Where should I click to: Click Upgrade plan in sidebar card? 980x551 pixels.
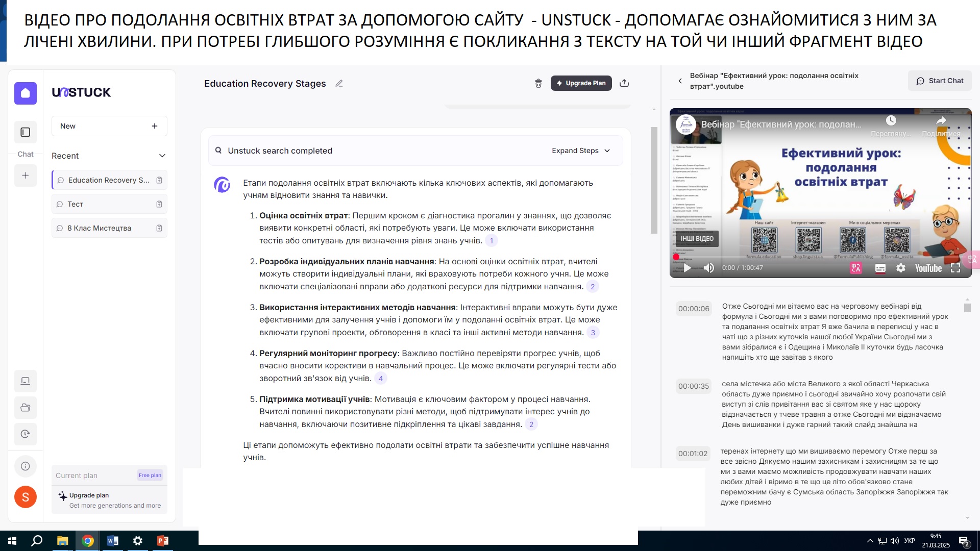pyautogui.click(x=109, y=500)
